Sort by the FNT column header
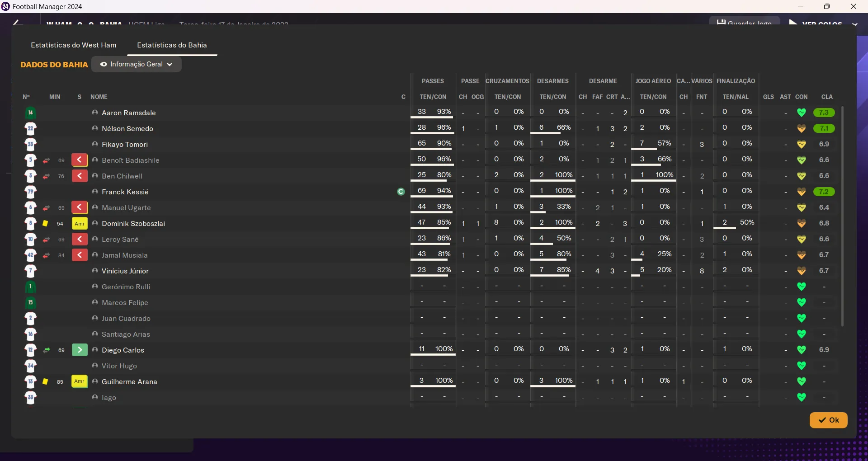Viewport: 868px width, 461px height. (x=702, y=97)
